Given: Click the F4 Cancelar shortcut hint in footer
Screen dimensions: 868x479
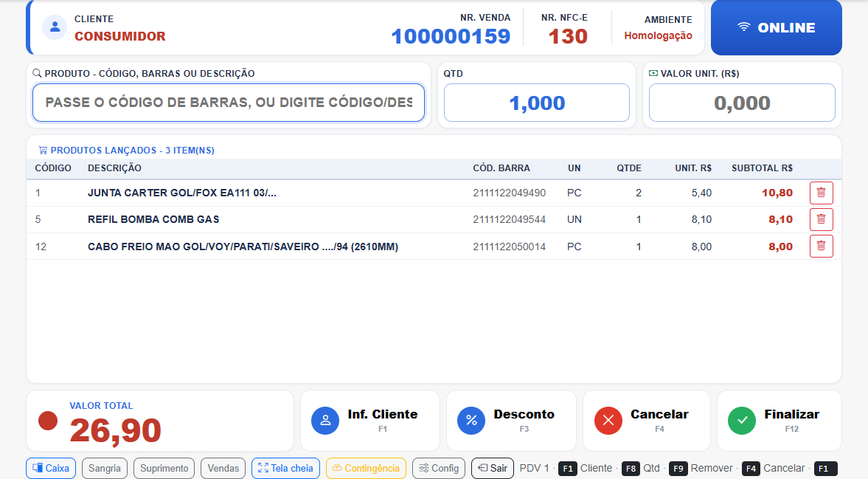Looking at the screenshot, I should (774, 468).
